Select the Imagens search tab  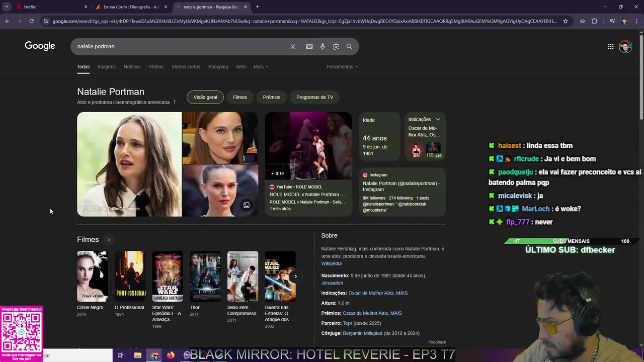pyautogui.click(x=107, y=67)
